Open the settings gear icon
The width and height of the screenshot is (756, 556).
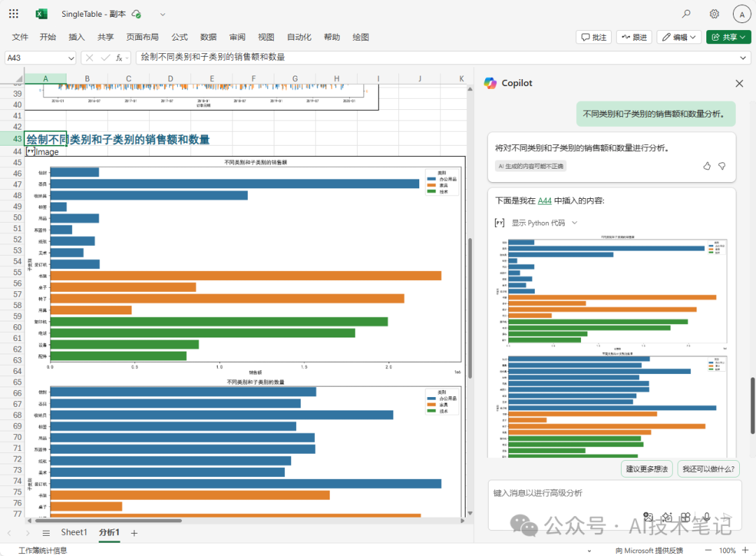click(x=714, y=14)
